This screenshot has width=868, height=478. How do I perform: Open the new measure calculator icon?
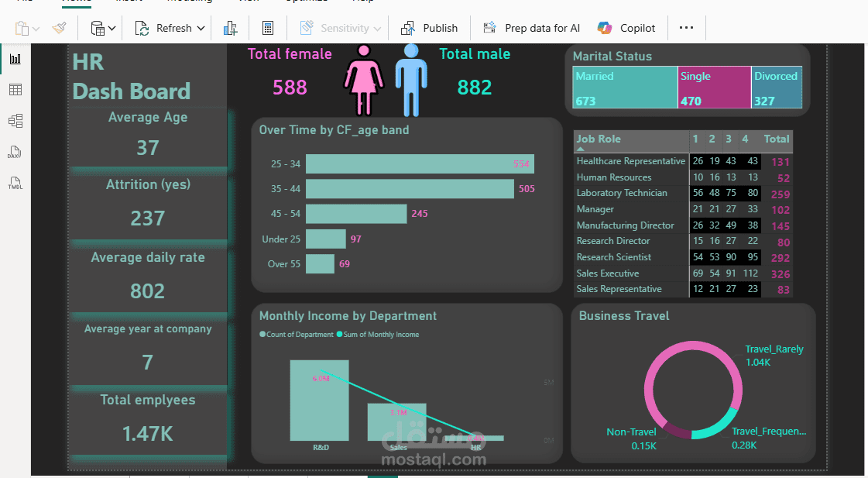[x=267, y=28]
